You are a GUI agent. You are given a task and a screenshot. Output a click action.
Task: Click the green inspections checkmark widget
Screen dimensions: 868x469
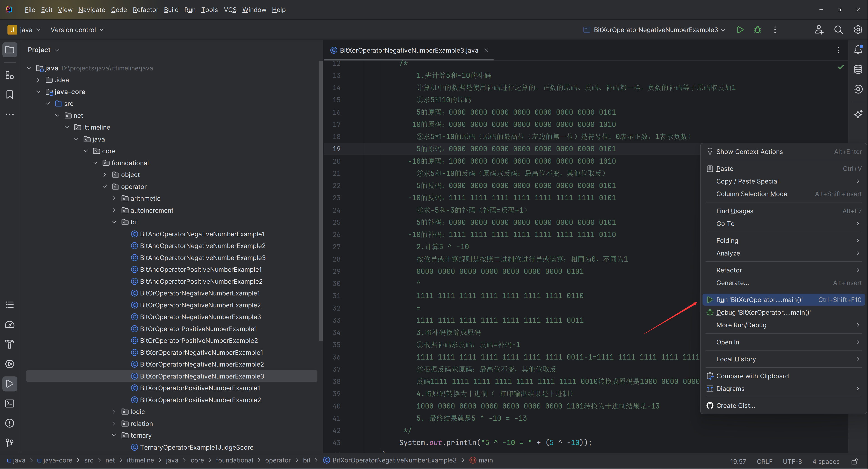841,67
